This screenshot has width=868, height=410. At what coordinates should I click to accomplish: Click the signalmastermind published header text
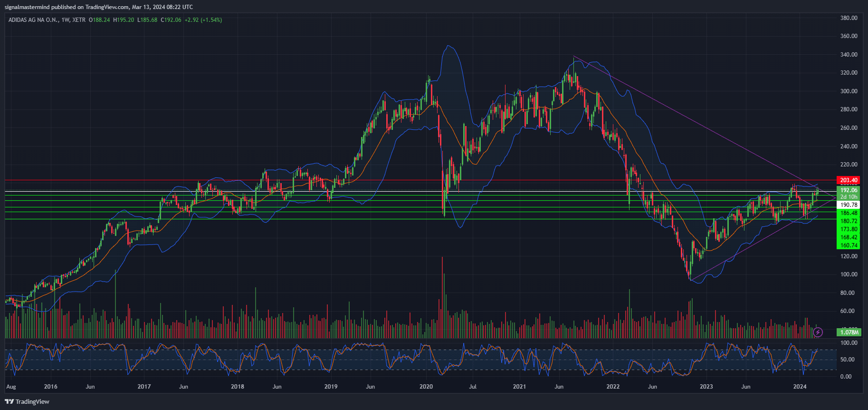click(99, 7)
